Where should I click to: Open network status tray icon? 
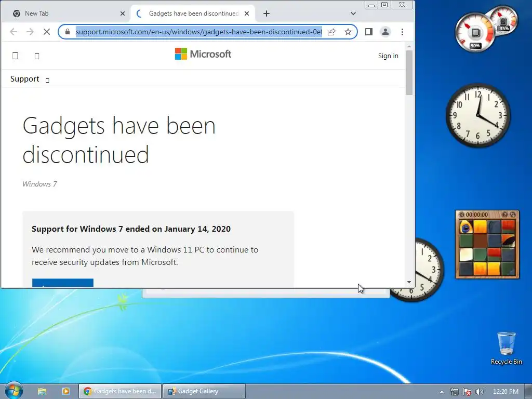[454, 392]
